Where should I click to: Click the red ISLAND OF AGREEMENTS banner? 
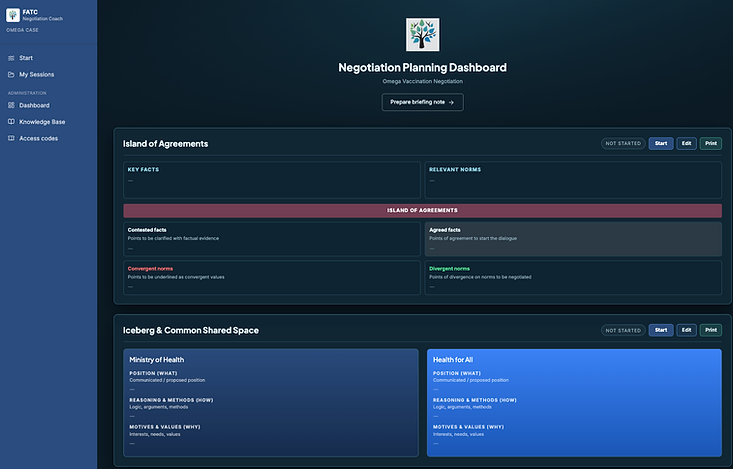423,210
